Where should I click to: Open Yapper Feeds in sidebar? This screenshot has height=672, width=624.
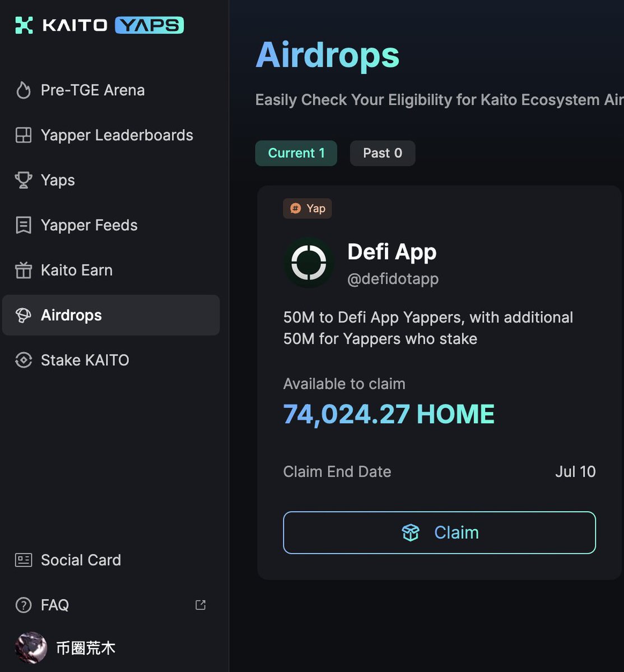coord(111,225)
